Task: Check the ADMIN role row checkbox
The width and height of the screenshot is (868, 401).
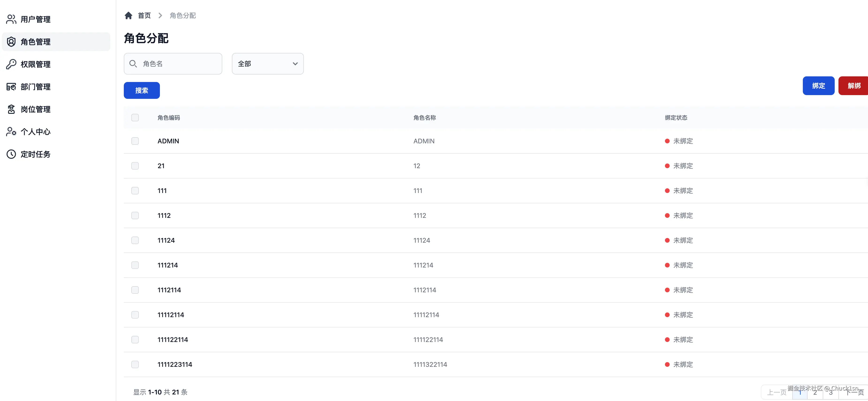Action: tap(135, 141)
